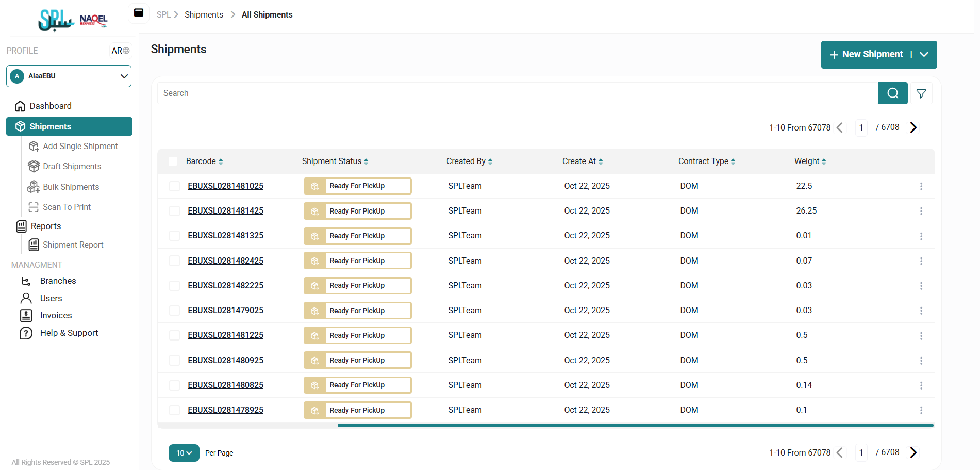Image resolution: width=980 pixels, height=470 pixels.
Task: Open the filter funnel icon
Action: tap(921, 93)
